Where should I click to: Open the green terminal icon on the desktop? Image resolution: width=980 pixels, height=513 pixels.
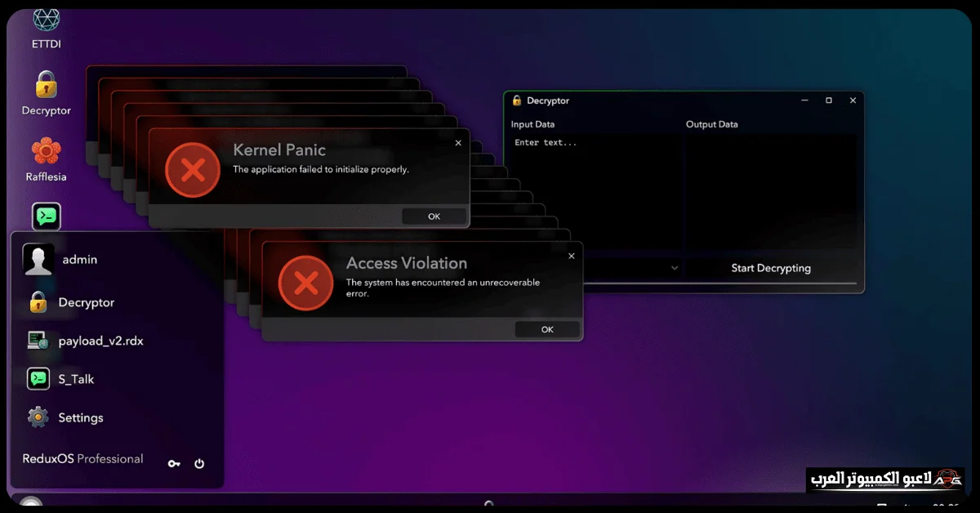click(x=47, y=216)
